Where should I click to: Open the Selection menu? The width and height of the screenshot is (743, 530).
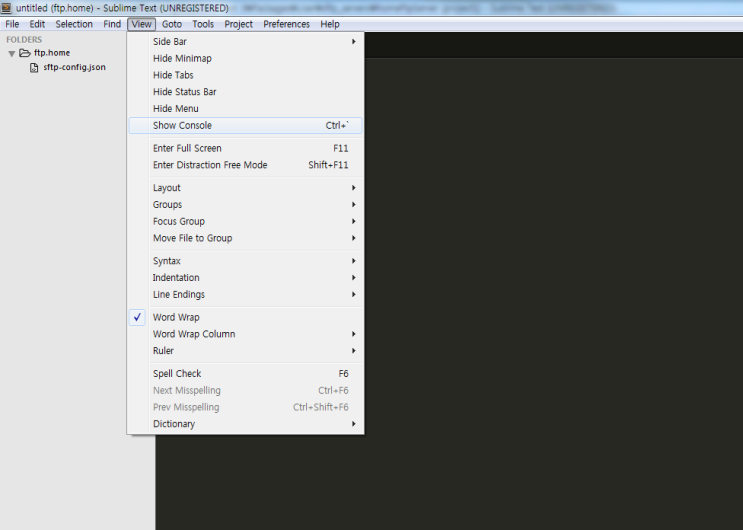pos(74,24)
